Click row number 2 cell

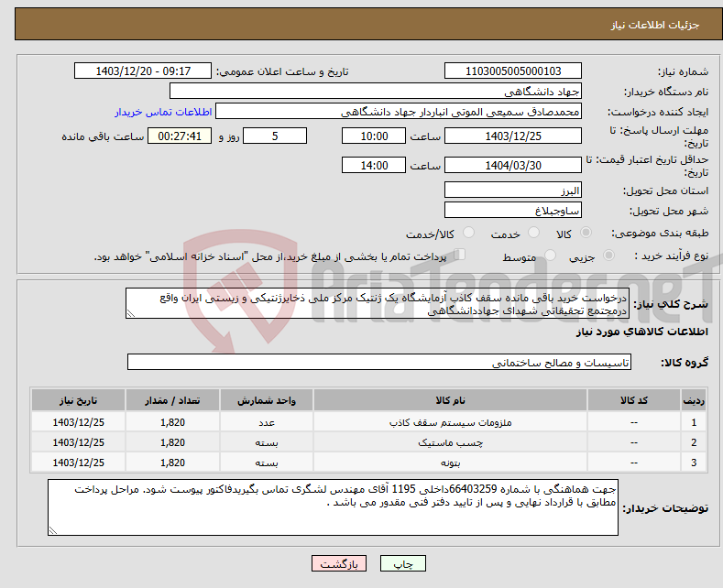click(x=693, y=443)
